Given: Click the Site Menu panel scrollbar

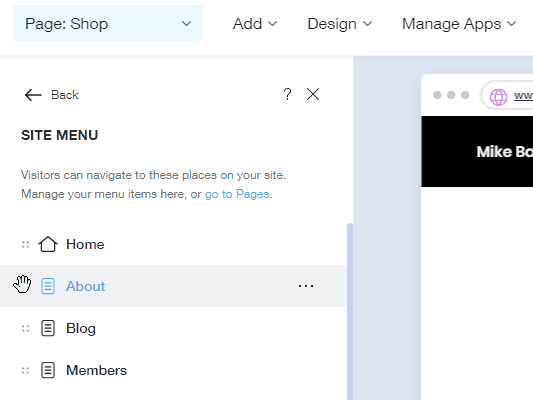Looking at the screenshot, I should point(350,311).
